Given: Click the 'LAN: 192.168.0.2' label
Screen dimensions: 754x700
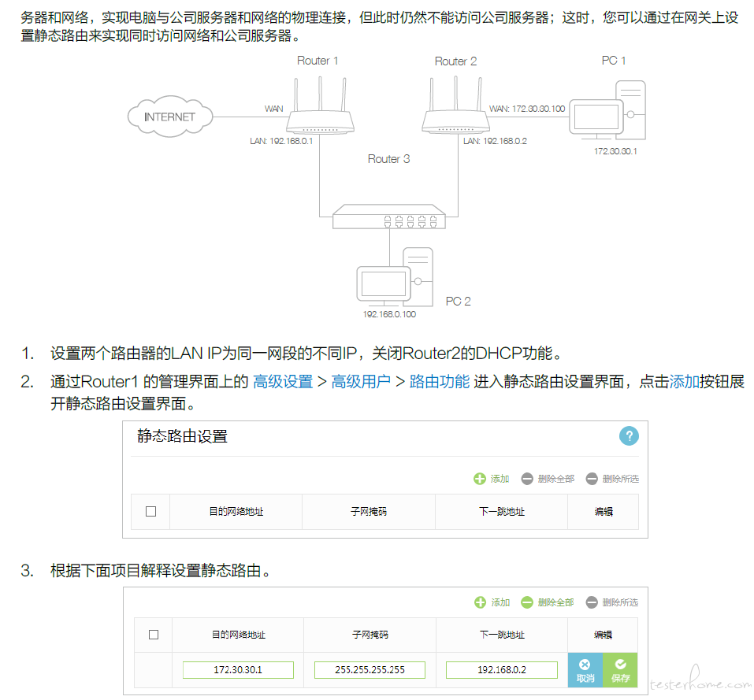Looking at the screenshot, I should [495, 141].
